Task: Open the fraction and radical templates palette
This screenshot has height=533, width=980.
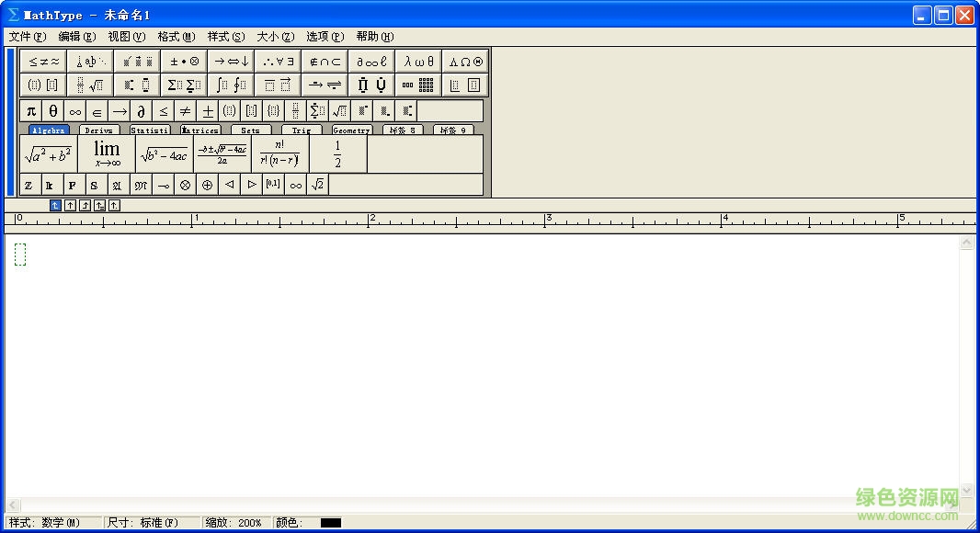Action: 91,85
